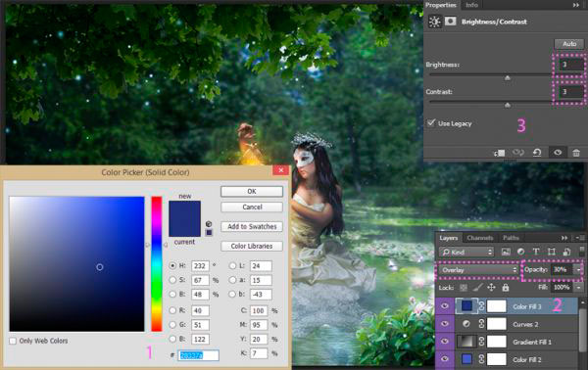
Task: Click clip to layer icon in Properties
Action: [500, 153]
